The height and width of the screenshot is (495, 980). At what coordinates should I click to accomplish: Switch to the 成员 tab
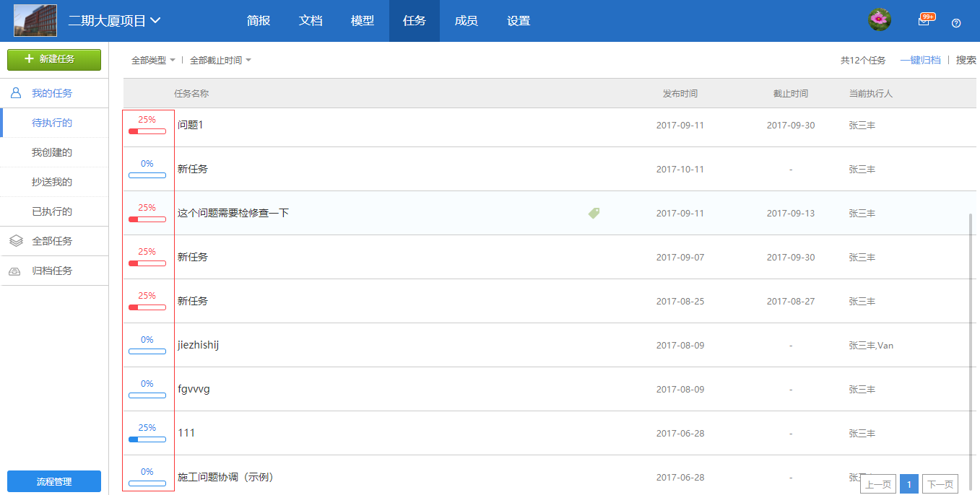pos(467,21)
